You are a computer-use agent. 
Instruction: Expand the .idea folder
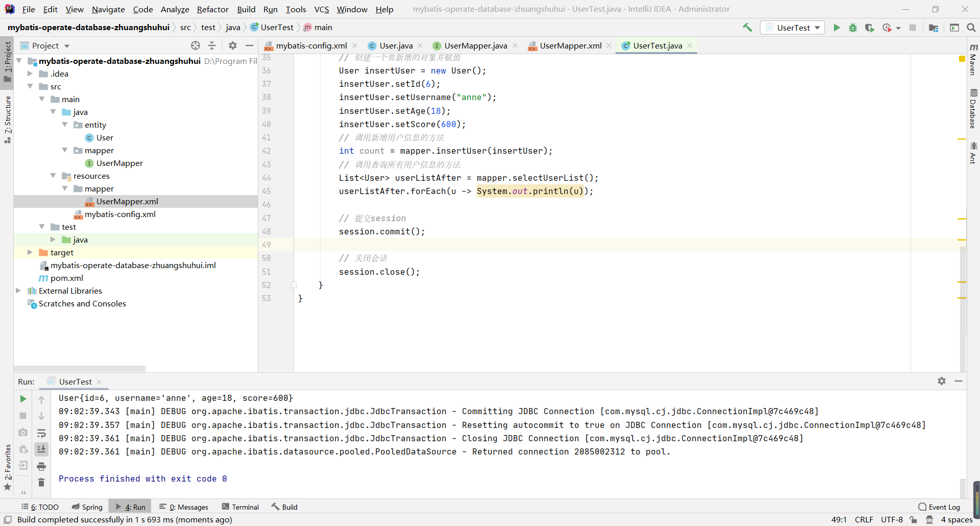click(30, 74)
